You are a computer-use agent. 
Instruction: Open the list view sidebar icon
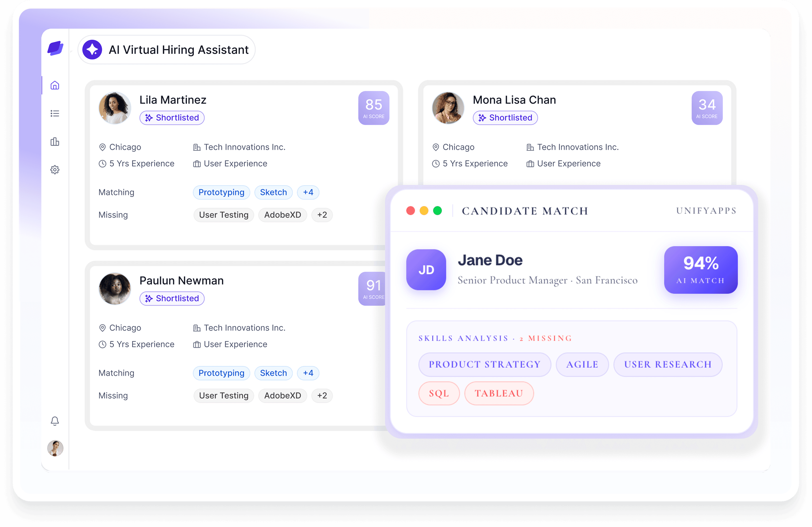pos(55,113)
